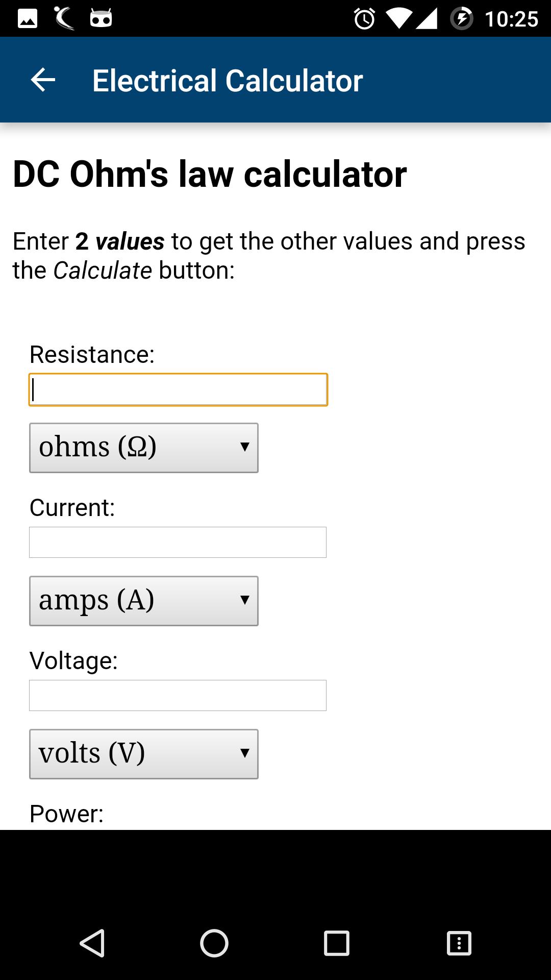
Task: Tap the DC Ohm's law calculator heading
Action: pos(210,175)
